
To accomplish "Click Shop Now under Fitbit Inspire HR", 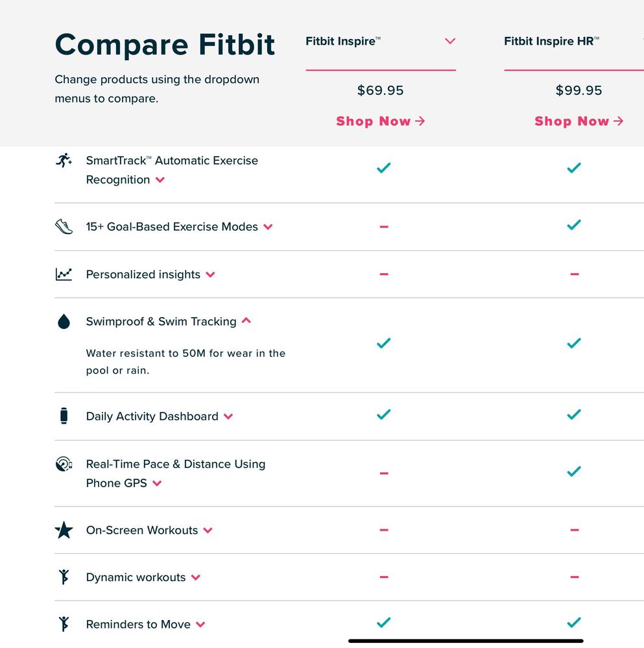I will click(578, 121).
